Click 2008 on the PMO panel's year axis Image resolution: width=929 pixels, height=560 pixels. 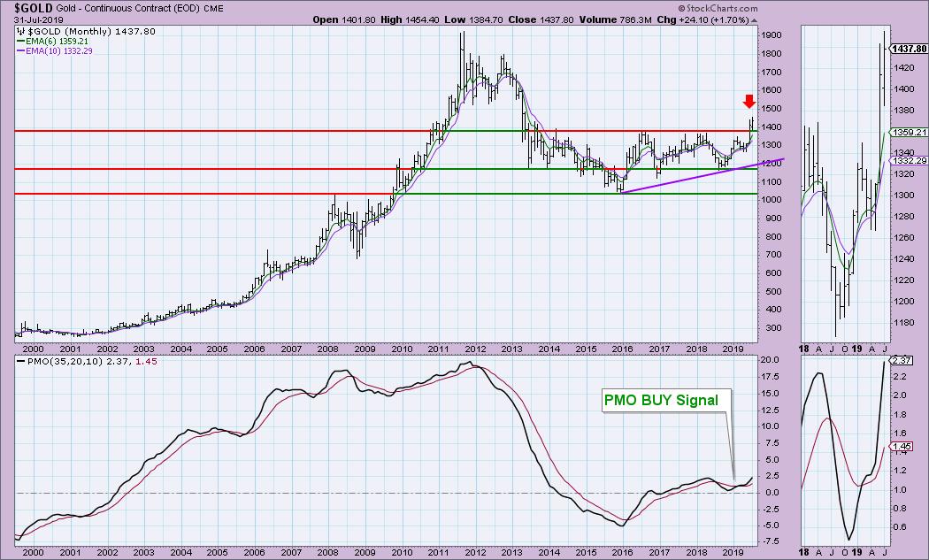pyautogui.click(x=327, y=552)
